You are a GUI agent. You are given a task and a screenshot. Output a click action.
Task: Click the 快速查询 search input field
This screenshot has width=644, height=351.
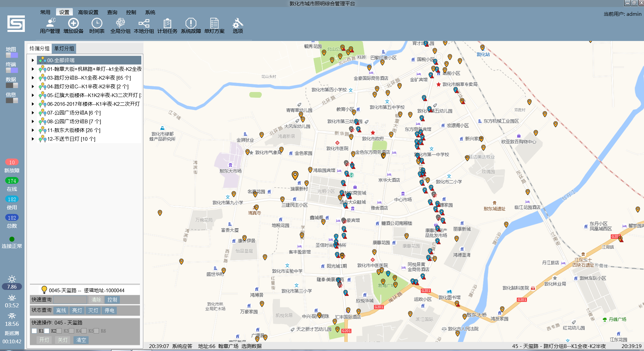tap(70, 300)
